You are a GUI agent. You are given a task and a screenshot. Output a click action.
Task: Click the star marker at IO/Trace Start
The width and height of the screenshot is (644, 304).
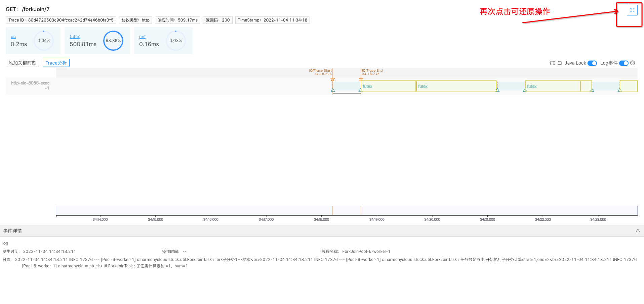point(333,79)
